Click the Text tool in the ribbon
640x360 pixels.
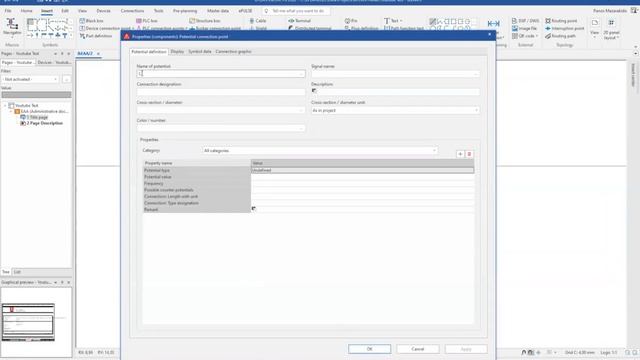coord(393,20)
